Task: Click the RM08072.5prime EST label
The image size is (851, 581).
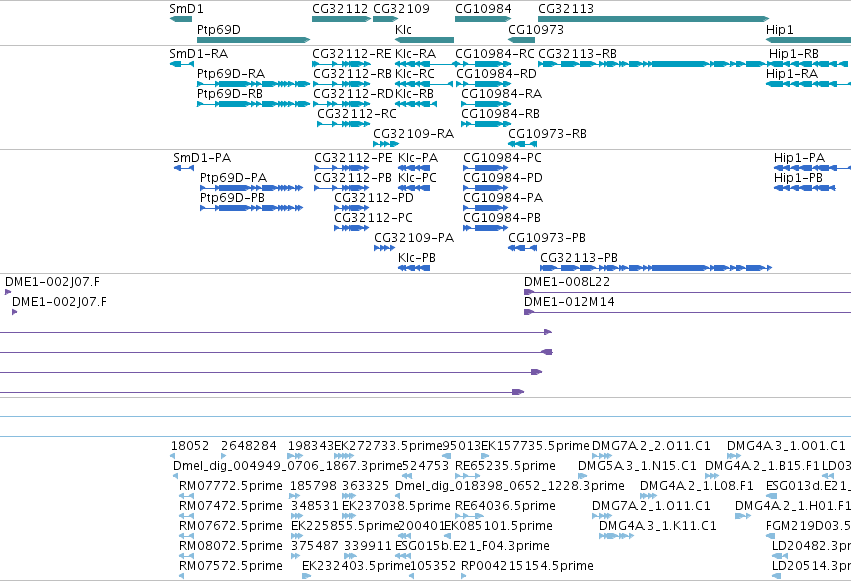Action: (231, 546)
